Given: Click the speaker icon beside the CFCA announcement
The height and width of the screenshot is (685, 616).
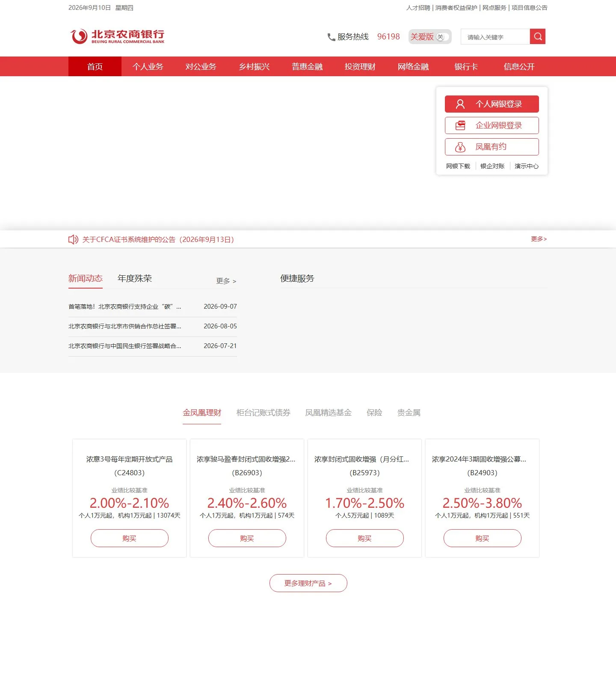Looking at the screenshot, I should (x=73, y=239).
